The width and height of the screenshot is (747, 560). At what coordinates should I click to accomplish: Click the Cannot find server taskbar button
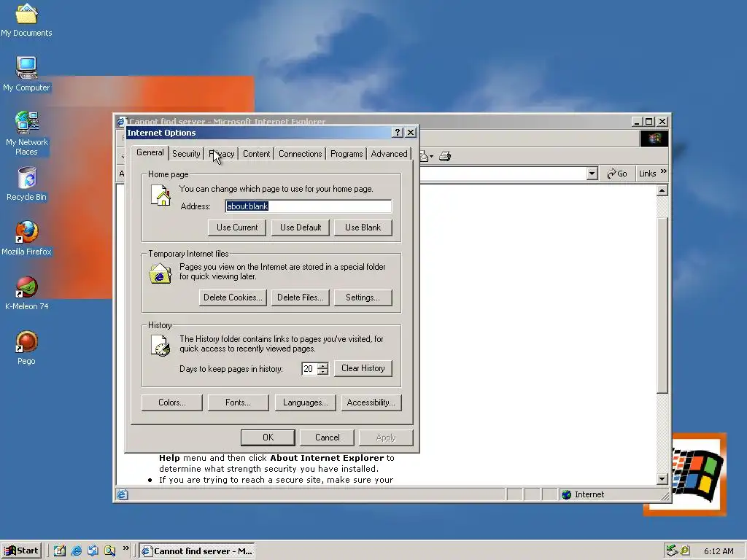tap(197, 551)
